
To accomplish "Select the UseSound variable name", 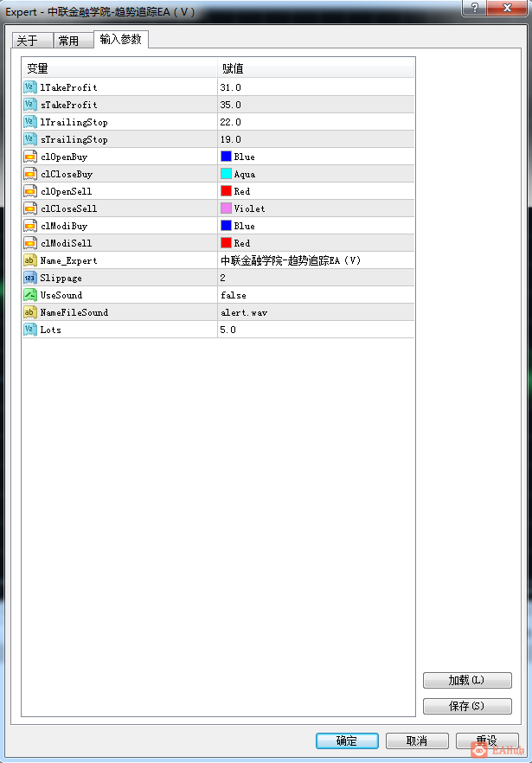I will [61, 295].
